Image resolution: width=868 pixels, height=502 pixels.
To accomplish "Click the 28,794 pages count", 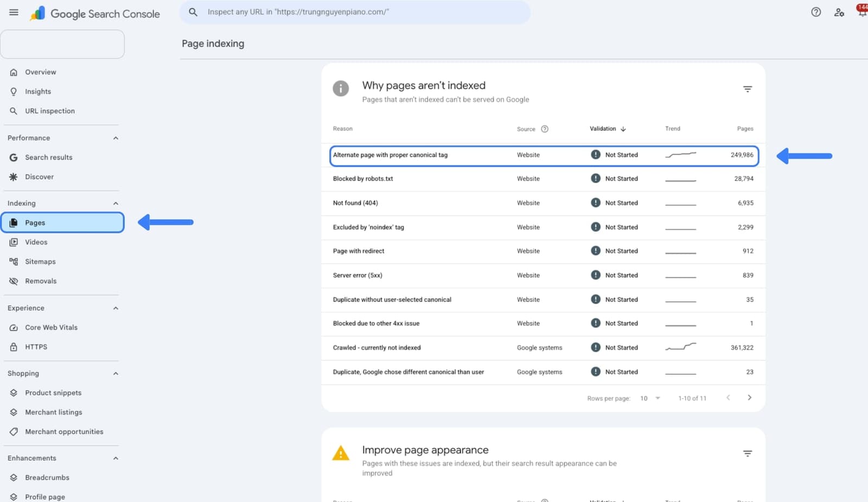I will click(744, 179).
